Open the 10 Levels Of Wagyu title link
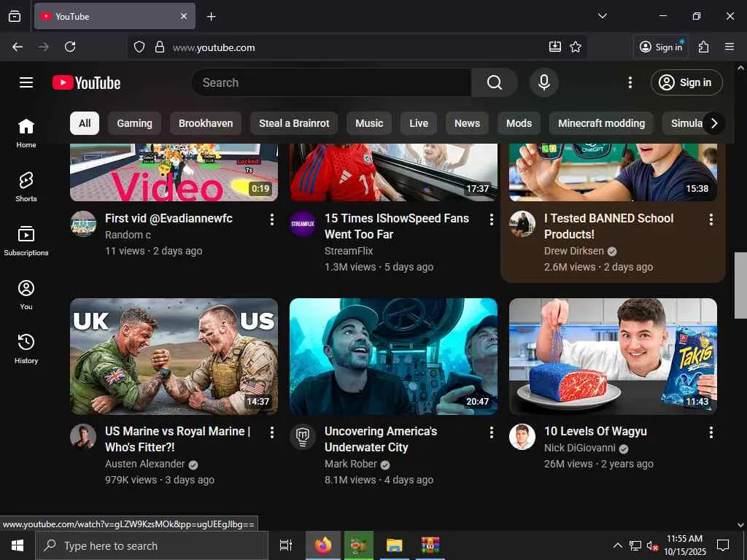Image resolution: width=747 pixels, height=560 pixels. (x=595, y=432)
